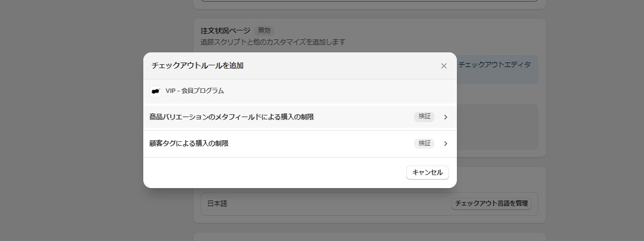This screenshot has width=644, height=241.
Task: Click the VIP - 会員プログラム app icon
Action: [155, 91]
